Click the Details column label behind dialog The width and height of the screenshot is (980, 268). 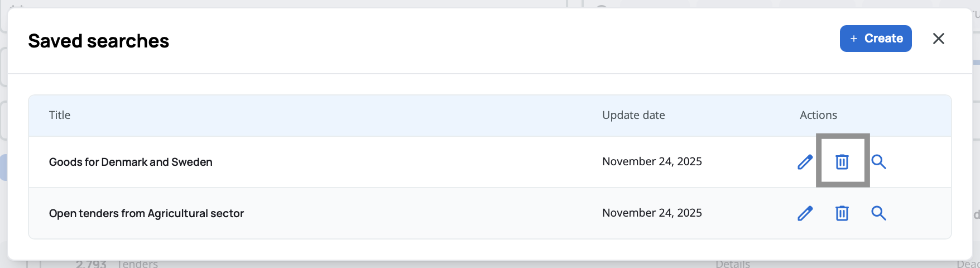click(732, 264)
